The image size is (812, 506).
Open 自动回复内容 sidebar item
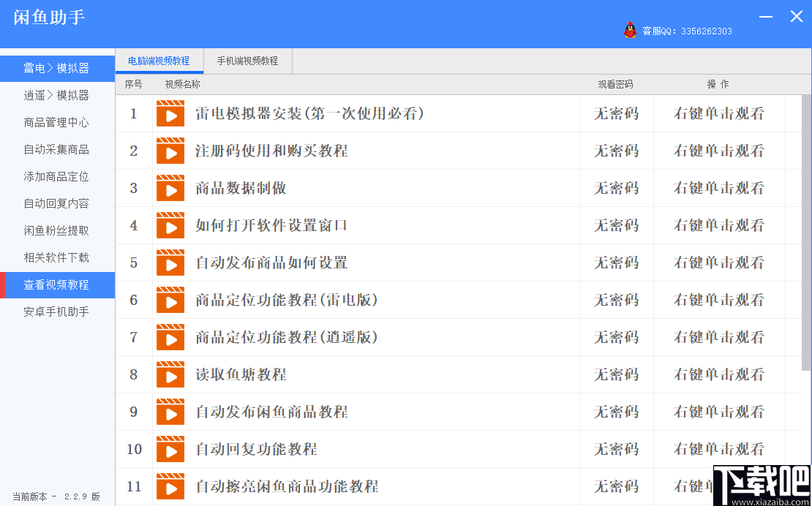click(57, 203)
